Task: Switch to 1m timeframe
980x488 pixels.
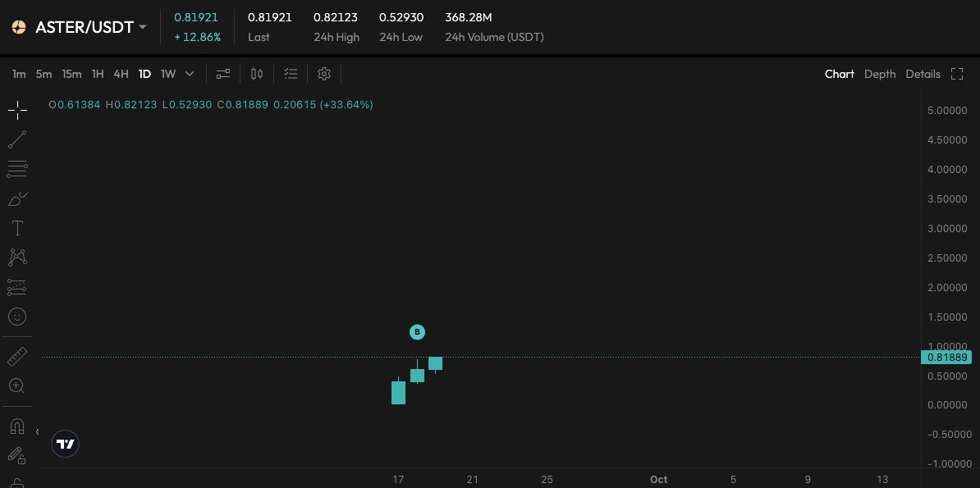Action: (x=20, y=74)
